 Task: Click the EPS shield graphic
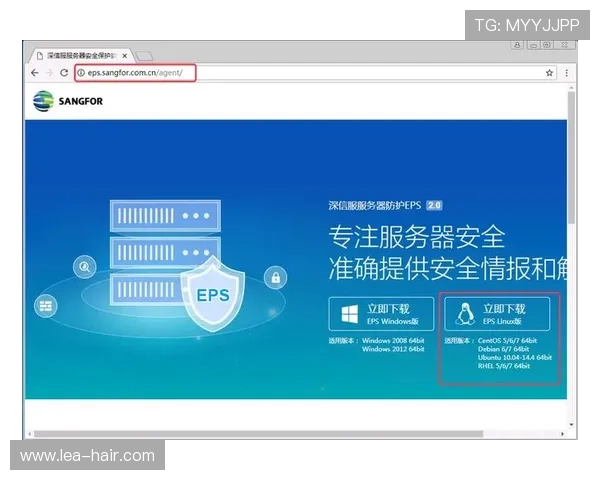[x=212, y=294]
